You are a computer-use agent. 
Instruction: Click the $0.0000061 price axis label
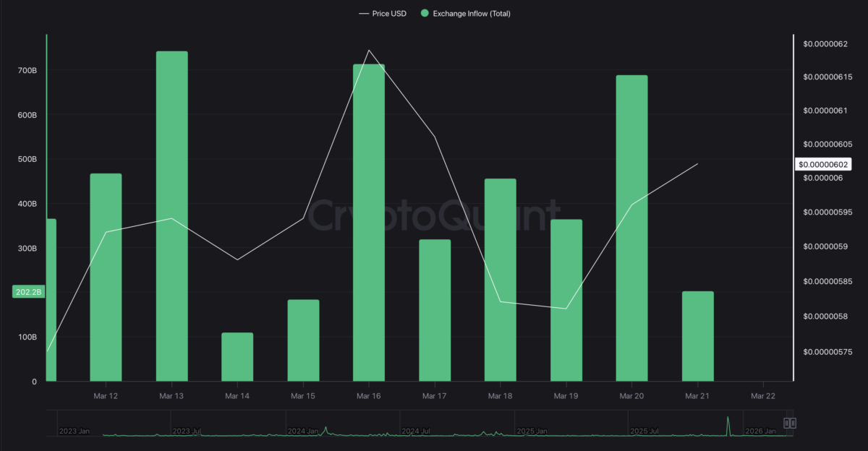(x=825, y=111)
